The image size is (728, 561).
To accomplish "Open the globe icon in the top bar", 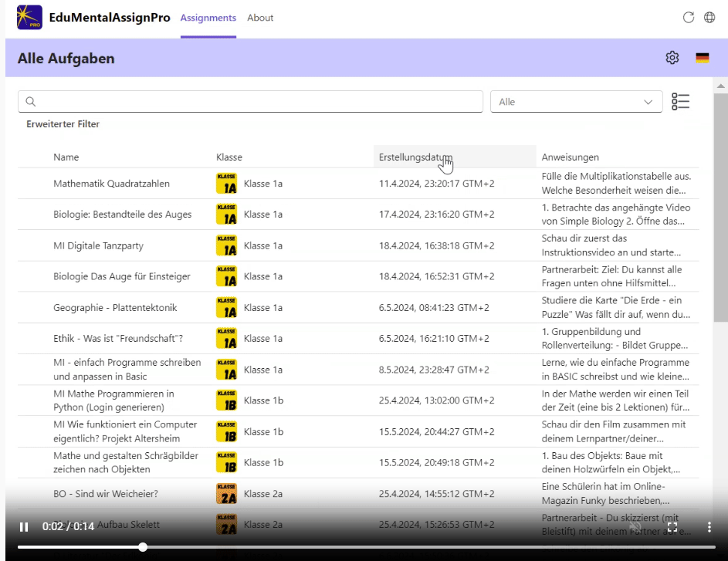I will [709, 18].
